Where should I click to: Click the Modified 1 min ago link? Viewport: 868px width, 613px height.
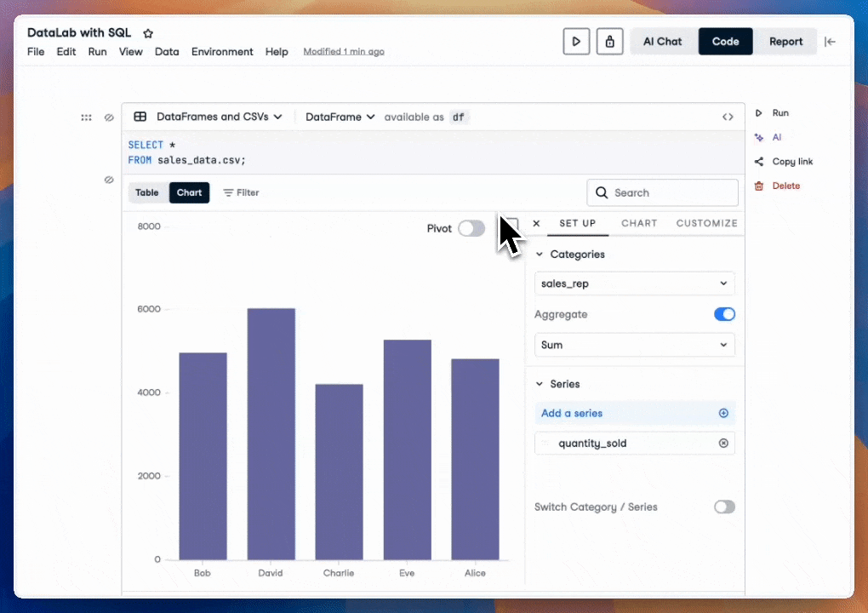tap(344, 51)
